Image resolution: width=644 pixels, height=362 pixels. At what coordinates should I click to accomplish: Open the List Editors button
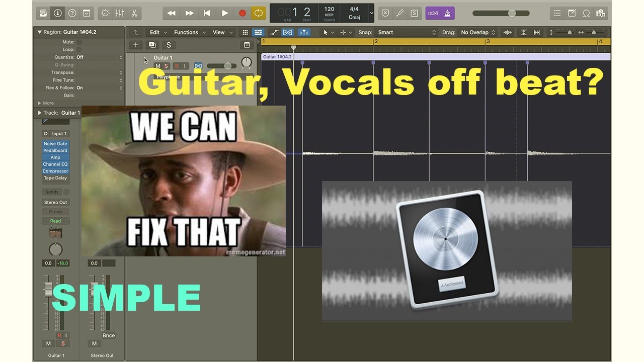pos(557,13)
